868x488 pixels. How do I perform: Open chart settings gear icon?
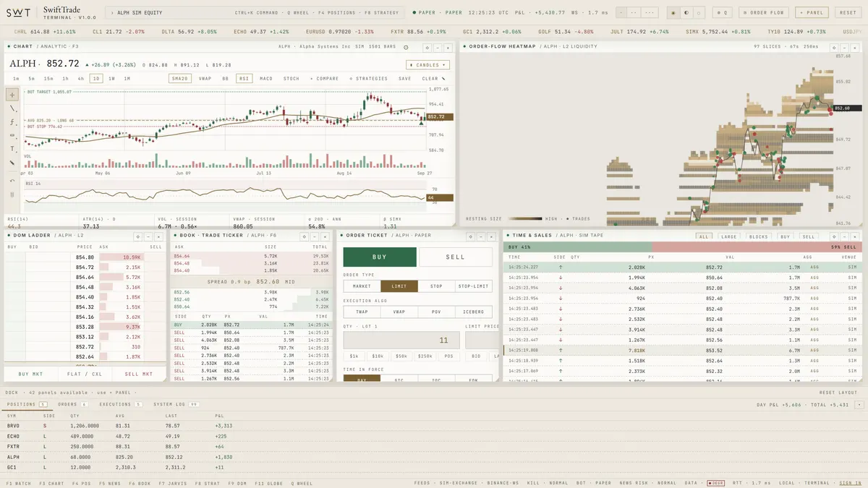point(407,47)
